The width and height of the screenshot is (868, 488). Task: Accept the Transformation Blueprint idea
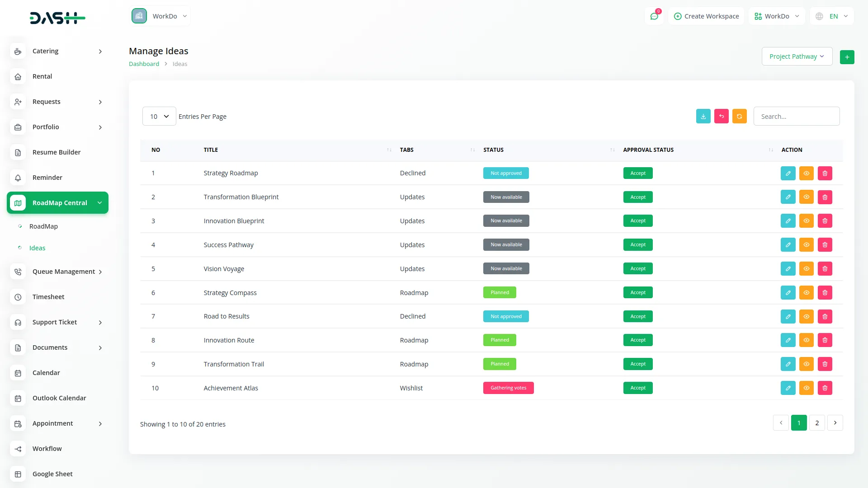tap(637, 197)
